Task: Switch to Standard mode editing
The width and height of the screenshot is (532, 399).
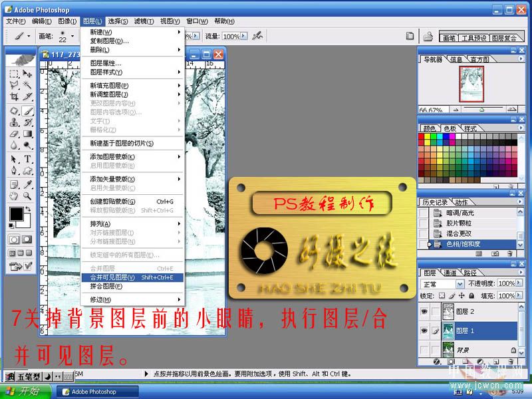Action: click(x=14, y=239)
